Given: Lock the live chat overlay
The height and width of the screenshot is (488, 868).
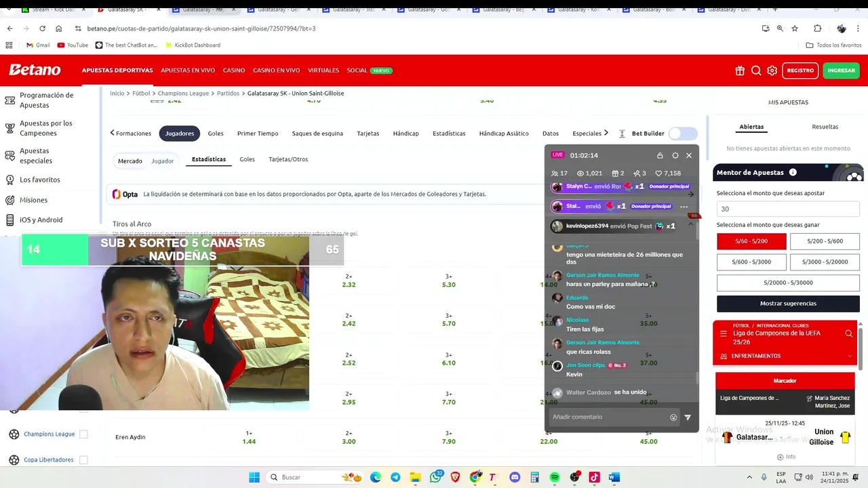Looking at the screenshot, I should pyautogui.click(x=660, y=155).
